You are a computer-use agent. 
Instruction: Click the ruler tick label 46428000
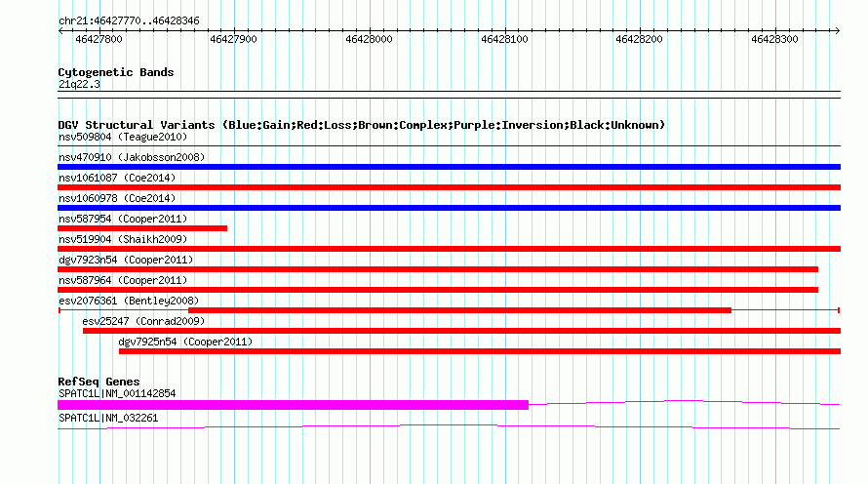pyautogui.click(x=370, y=39)
